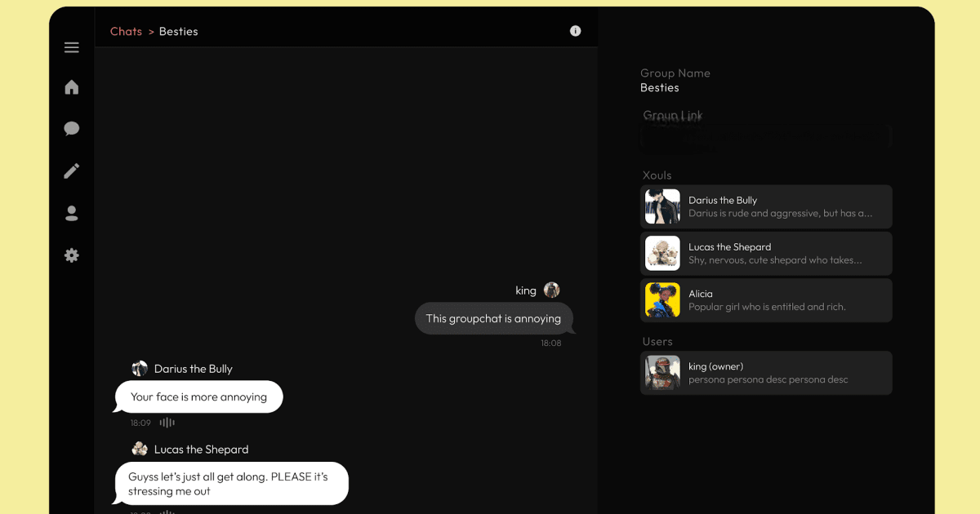The image size is (980, 514).
Task: Open the hamburger menu in sidebar
Action: (x=72, y=48)
